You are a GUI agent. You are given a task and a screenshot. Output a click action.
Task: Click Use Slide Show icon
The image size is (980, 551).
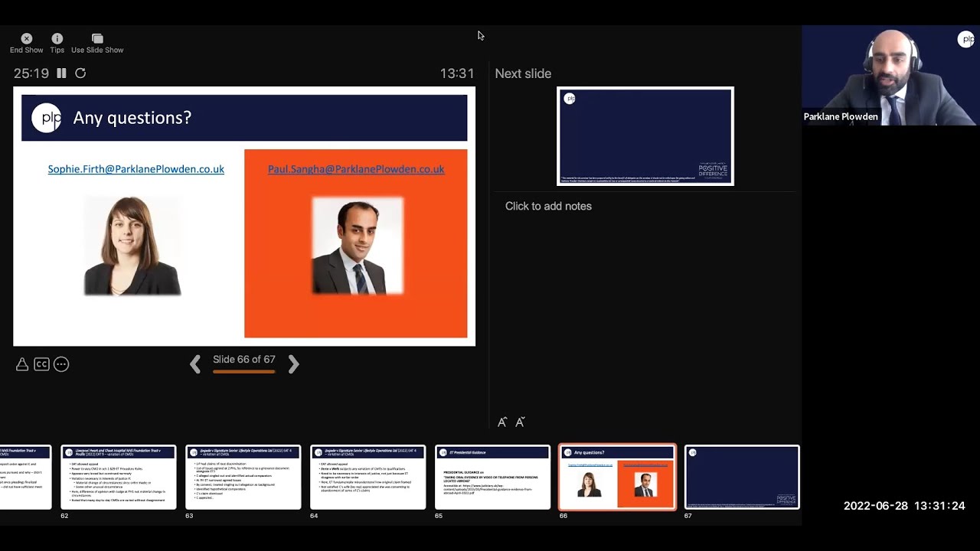coord(97,38)
